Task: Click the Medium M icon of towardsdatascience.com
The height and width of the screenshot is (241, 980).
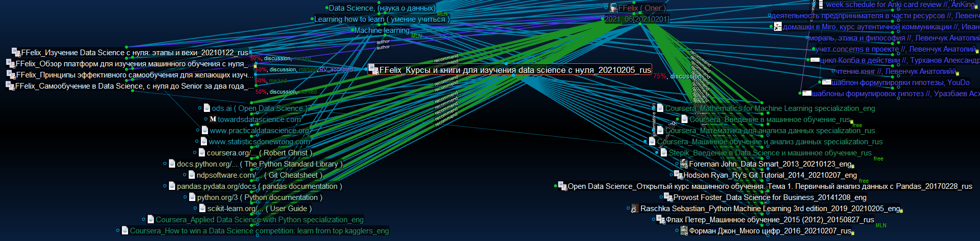Action: click(x=213, y=119)
